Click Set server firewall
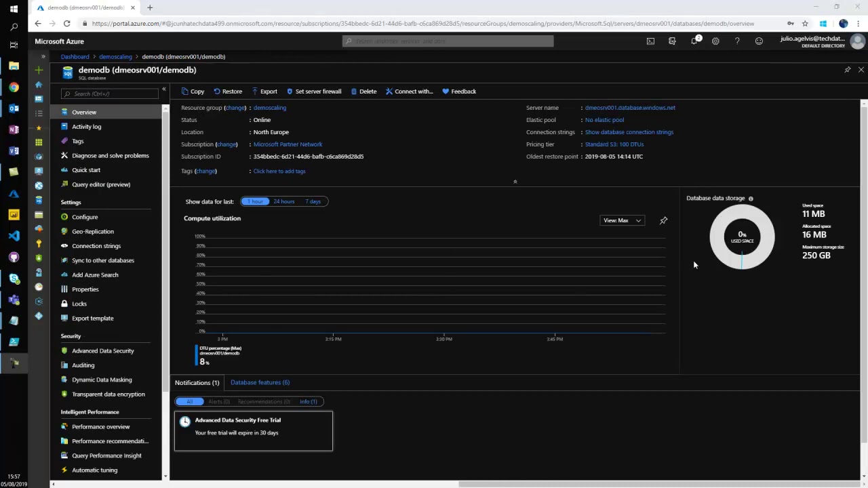868x488 pixels. pyautogui.click(x=314, y=91)
